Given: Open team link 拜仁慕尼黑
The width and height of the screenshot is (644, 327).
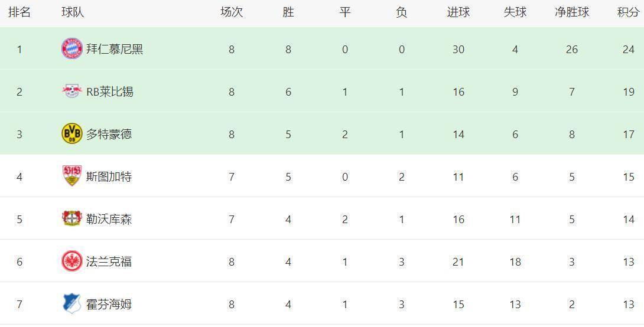Looking at the screenshot, I should 115,50.
